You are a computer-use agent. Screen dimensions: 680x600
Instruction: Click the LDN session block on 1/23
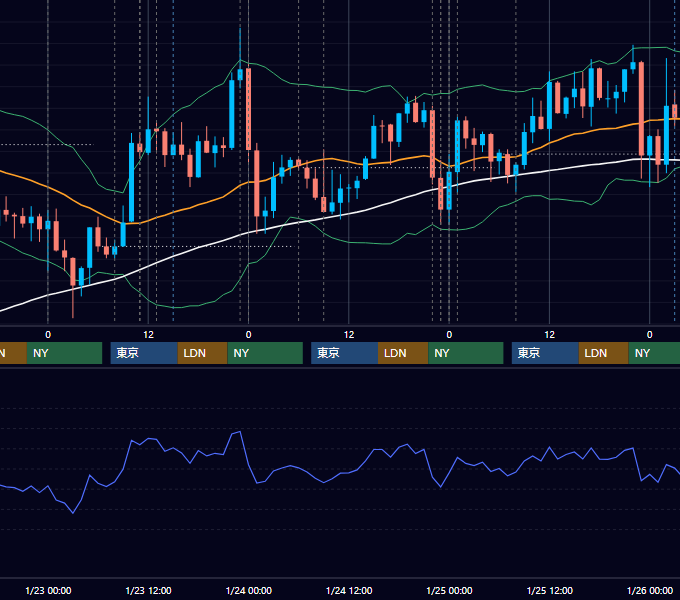(x=203, y=353)
